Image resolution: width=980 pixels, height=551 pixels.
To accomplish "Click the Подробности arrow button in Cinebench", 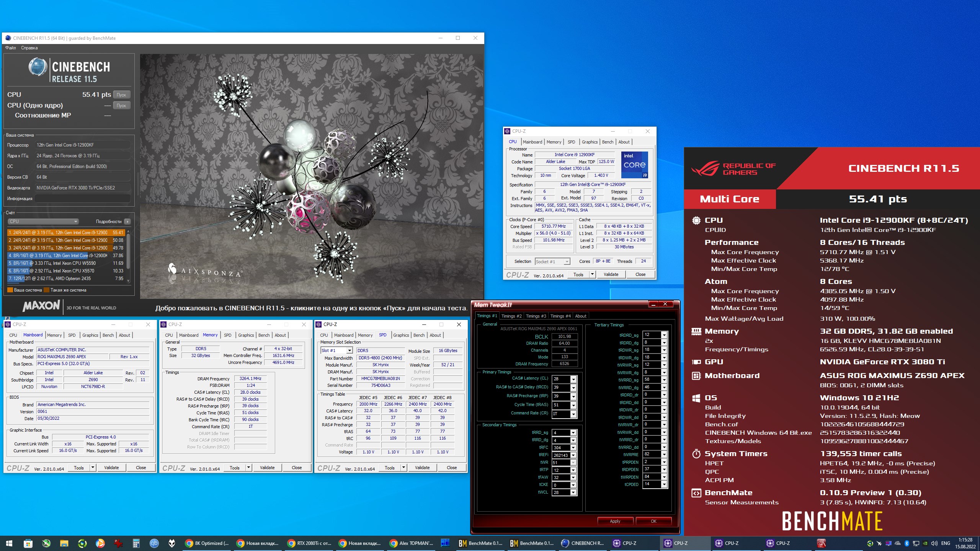I will coord(127,222).
